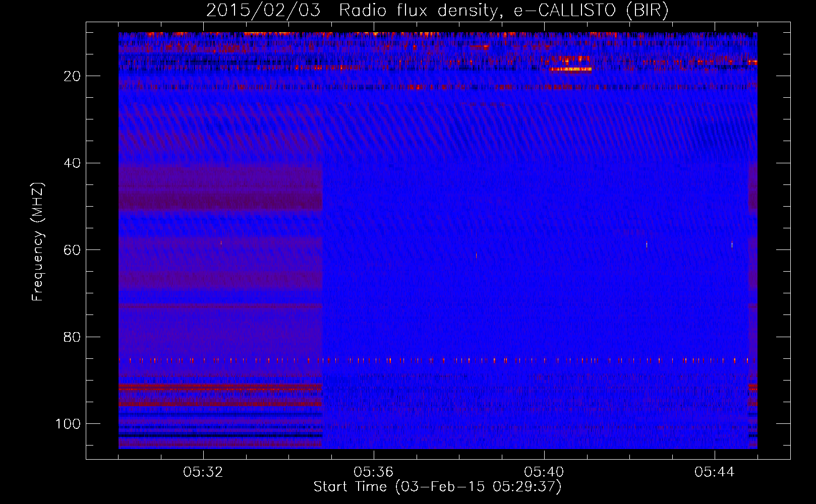Screen dimensions: 816x504
Task: Click the 05:32 time tick label
Action: click(203, 472)
